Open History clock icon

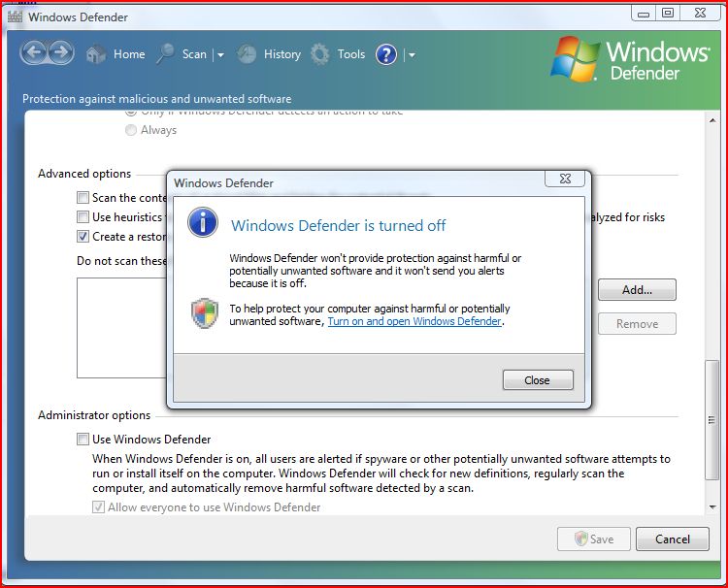pos(247,54)
